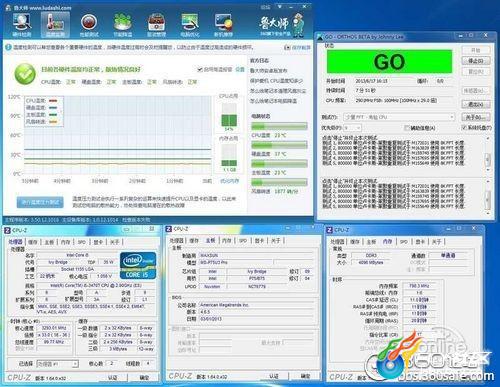500x387 pixels.
Task: Click the 停止 stop button in ORTHOS
Action: [476, 61]
